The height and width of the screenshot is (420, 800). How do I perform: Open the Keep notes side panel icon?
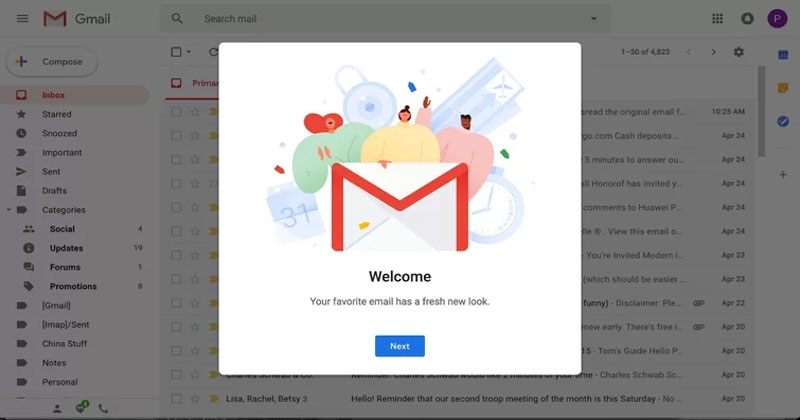click(783, 88)
